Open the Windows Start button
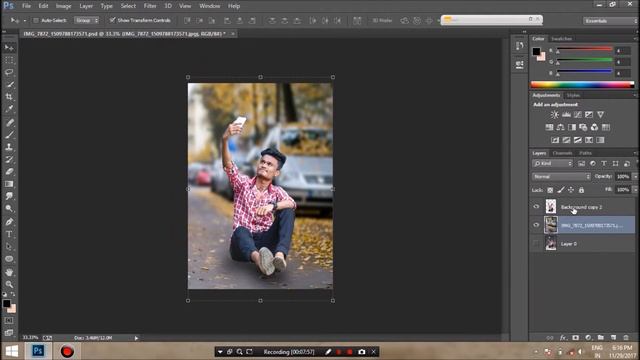The image size is (640, 360). [x=12, y=351]
